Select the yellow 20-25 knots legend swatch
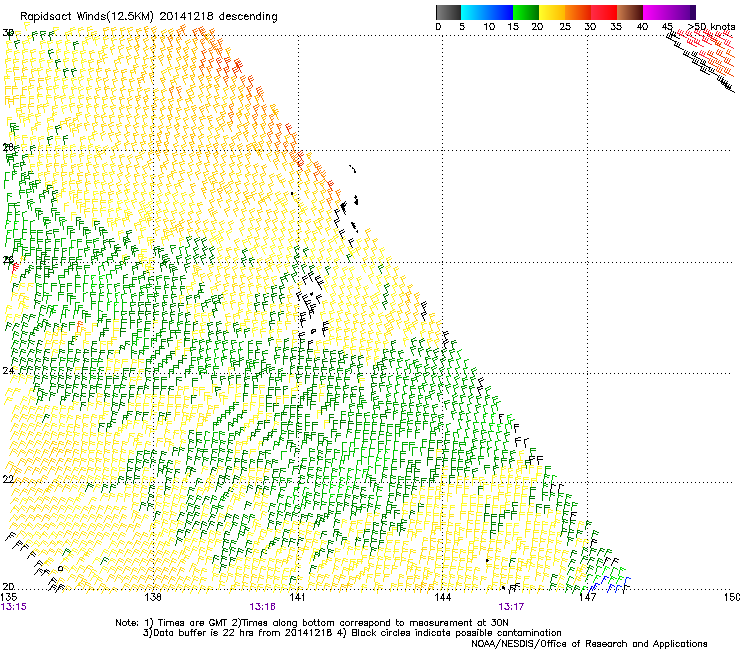 point(552,12)
